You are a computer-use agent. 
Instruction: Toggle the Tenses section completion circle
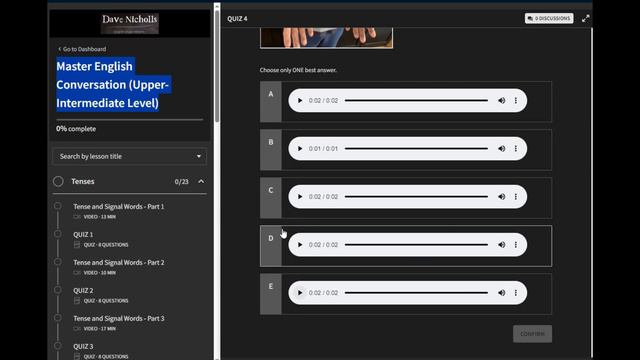click(58, 181)
